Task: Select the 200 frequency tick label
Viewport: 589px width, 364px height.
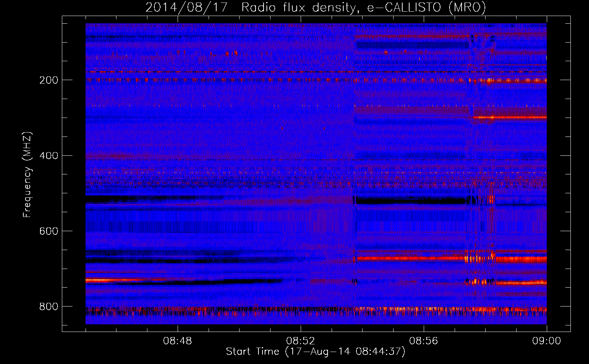Action: pyautogui.click(x=49, y=80)
